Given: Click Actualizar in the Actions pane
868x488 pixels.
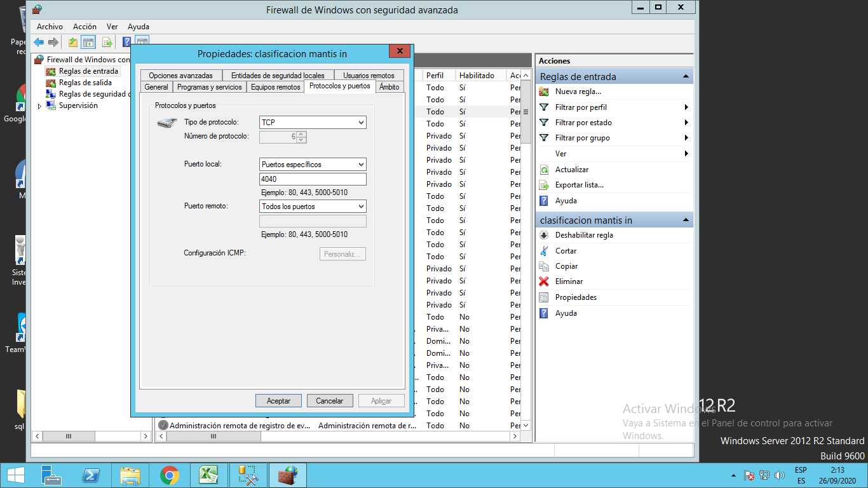Looking at the screenshot, I should tap(572, 170).
